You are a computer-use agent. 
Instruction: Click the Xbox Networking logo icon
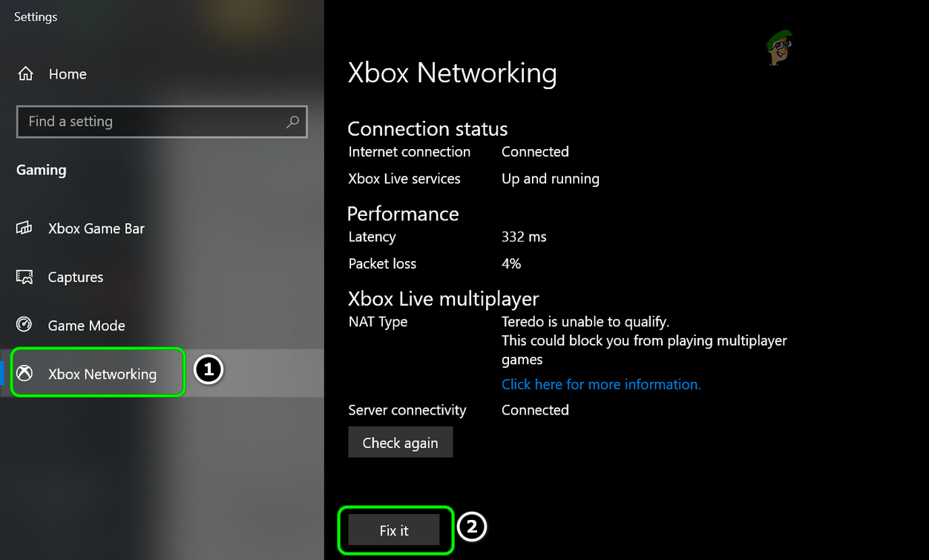[x=24, y=374]
